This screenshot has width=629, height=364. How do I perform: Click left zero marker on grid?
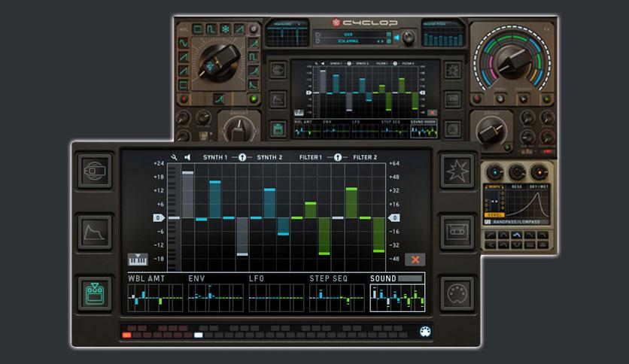159,217
